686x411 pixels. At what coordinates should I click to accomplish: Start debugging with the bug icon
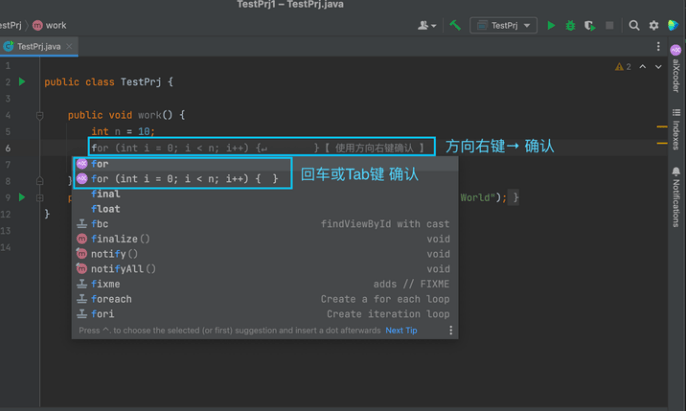(x=570, y=26)
